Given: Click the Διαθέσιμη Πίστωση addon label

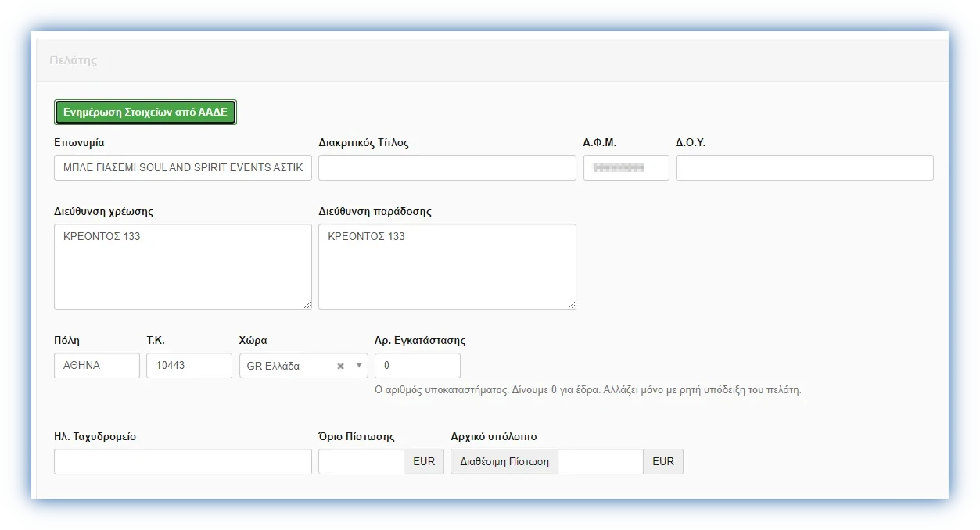Looking at the screenshot, I should point(504,462).
